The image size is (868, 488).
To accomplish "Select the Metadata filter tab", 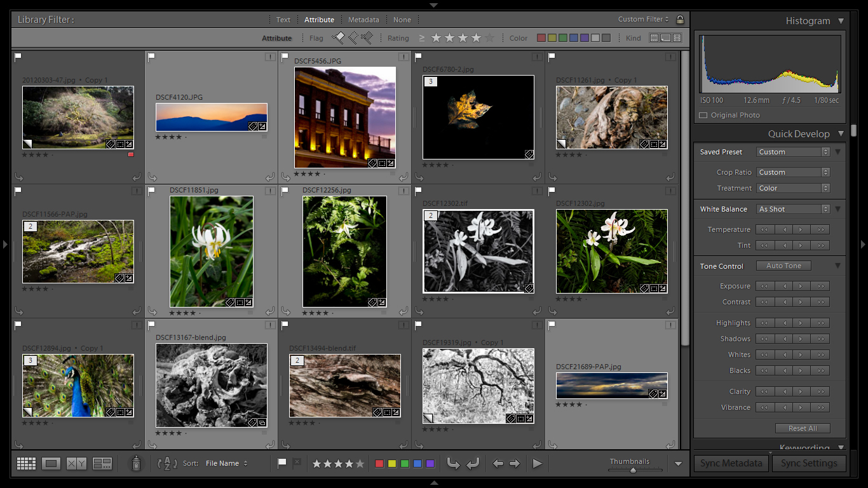I will (x=363, y=20).
